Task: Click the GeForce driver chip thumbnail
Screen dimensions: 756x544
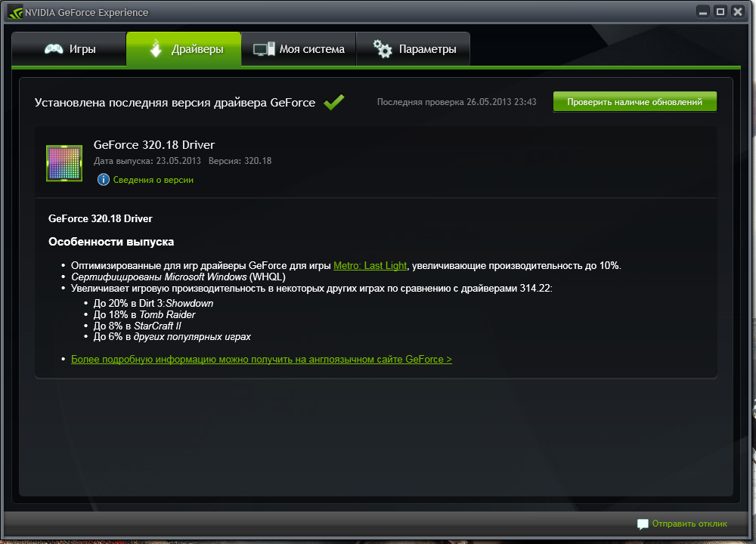Action: pos(64,163)
